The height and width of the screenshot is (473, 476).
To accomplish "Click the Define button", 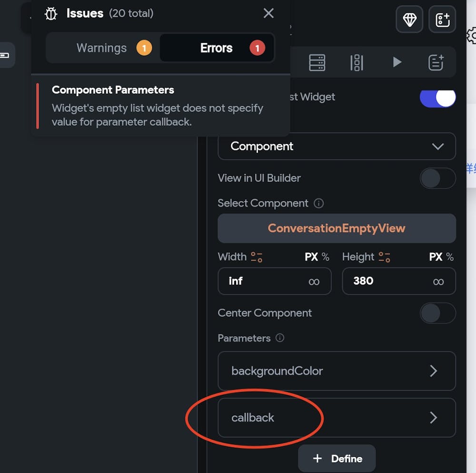I will (x=337, y=458).
